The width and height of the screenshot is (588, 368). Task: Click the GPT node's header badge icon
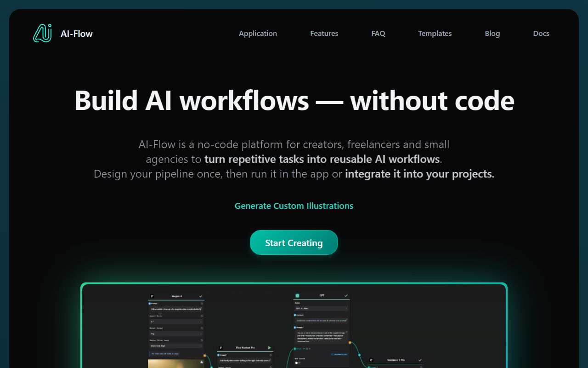(297, 295)
